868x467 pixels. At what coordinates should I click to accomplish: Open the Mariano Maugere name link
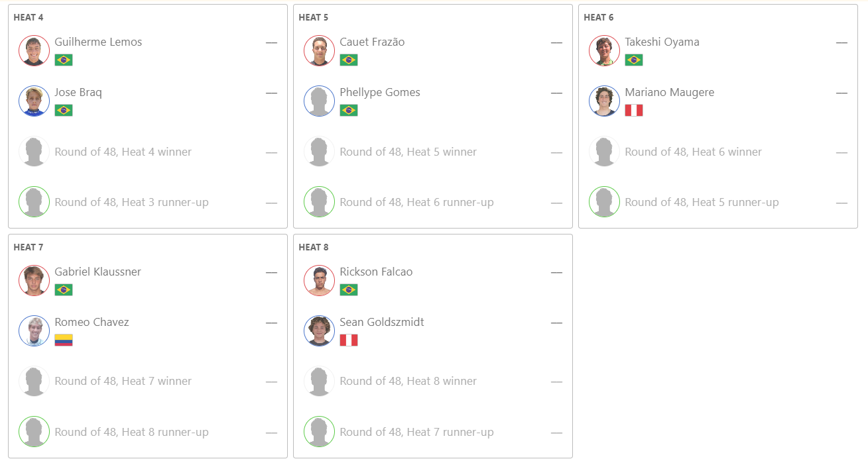point(670,92)
